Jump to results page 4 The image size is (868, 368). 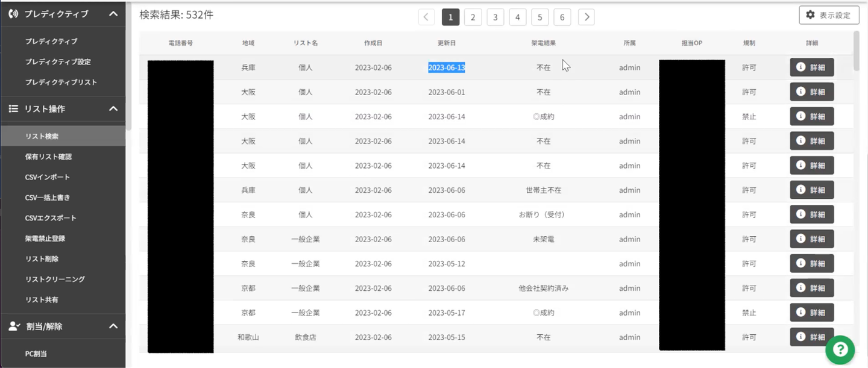point(517,17)
